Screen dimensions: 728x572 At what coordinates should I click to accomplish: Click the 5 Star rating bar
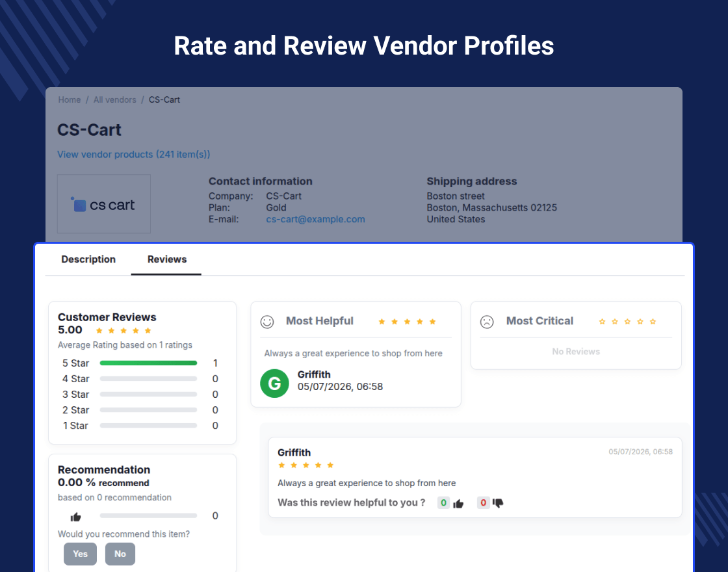[149, 363]
